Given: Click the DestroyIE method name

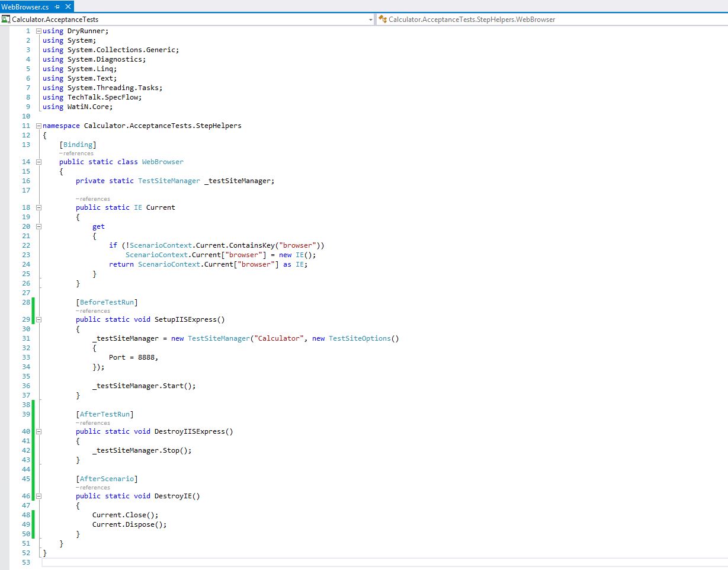Looking at the screenshot, I should (x=174, y=496).
